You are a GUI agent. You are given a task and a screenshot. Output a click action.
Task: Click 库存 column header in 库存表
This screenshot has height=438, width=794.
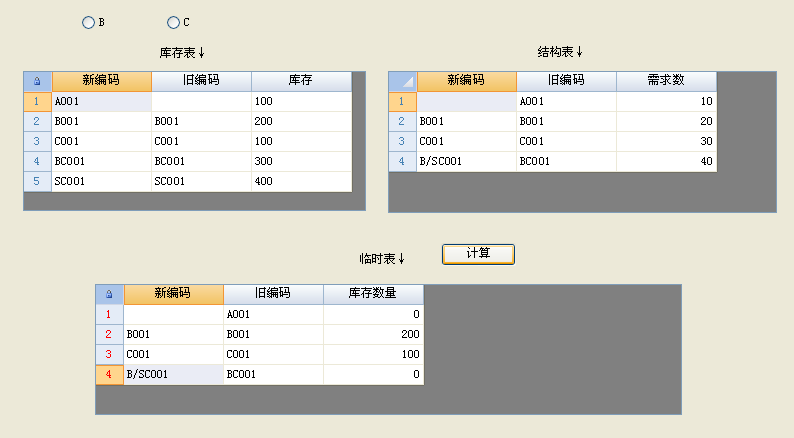(301, 81)
